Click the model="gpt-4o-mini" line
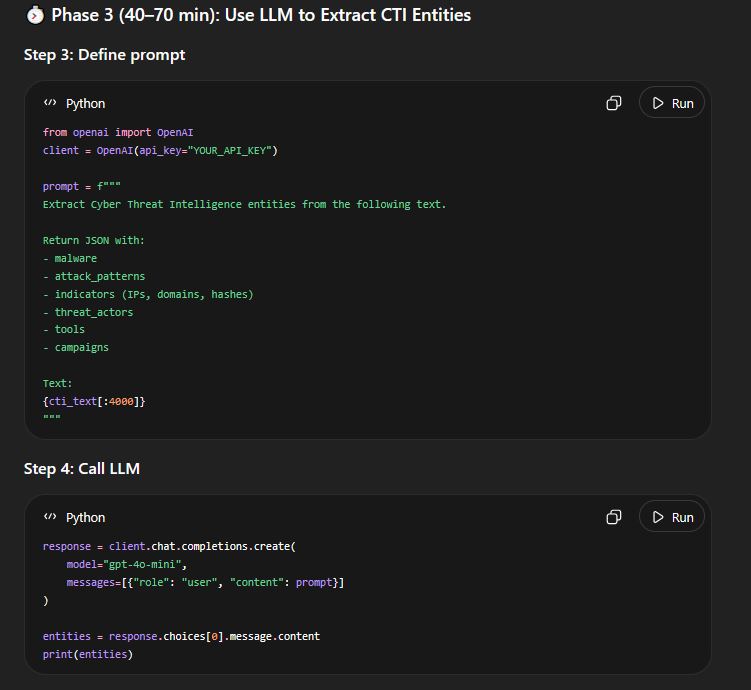This screenshot has height=690, width=751. point(126,565)
